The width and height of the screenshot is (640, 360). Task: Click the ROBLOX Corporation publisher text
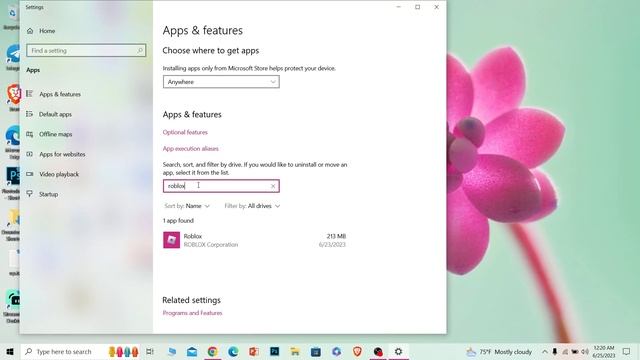point(211,244)
